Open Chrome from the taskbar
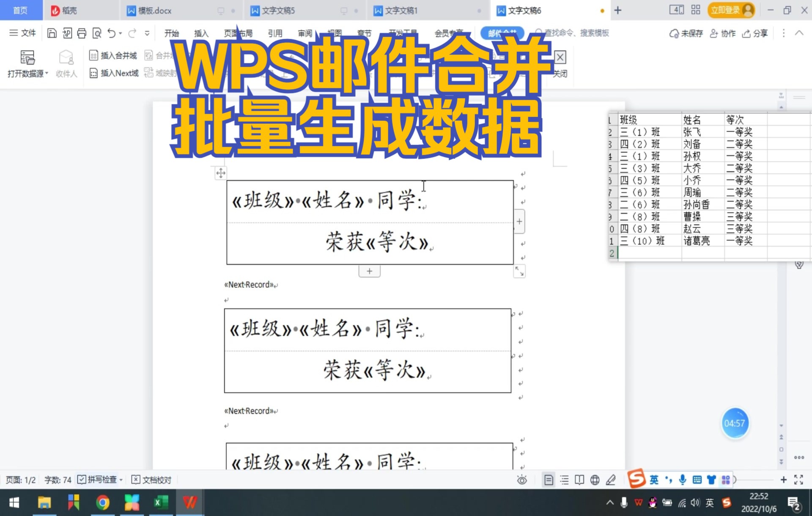Viewport: 812px width, 516px height. point(102,502)
